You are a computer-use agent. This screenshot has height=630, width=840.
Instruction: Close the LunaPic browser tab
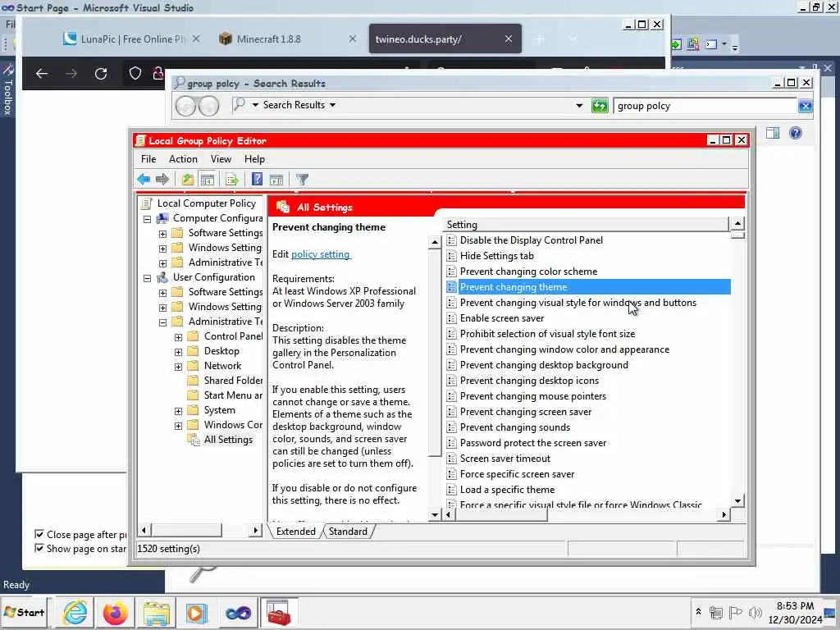coord(196,39)
